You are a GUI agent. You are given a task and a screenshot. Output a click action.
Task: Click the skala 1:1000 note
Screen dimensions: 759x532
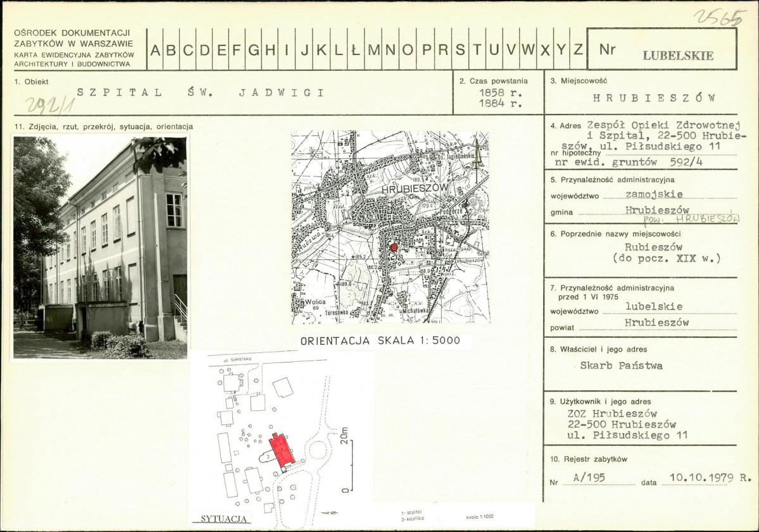click(480, 517)
